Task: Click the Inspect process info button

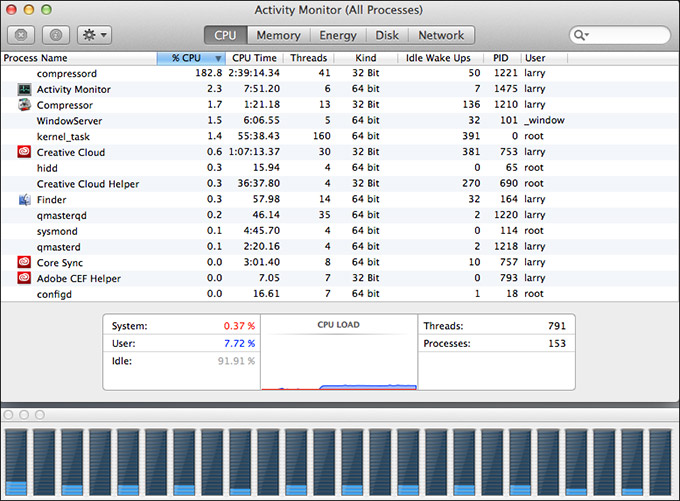Action: click(x=56, y=35)
